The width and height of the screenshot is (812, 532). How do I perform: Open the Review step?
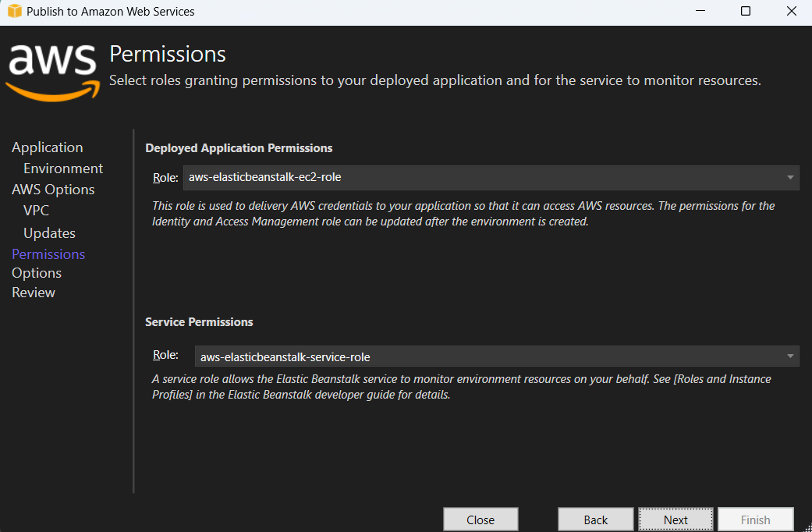point(34,293)
